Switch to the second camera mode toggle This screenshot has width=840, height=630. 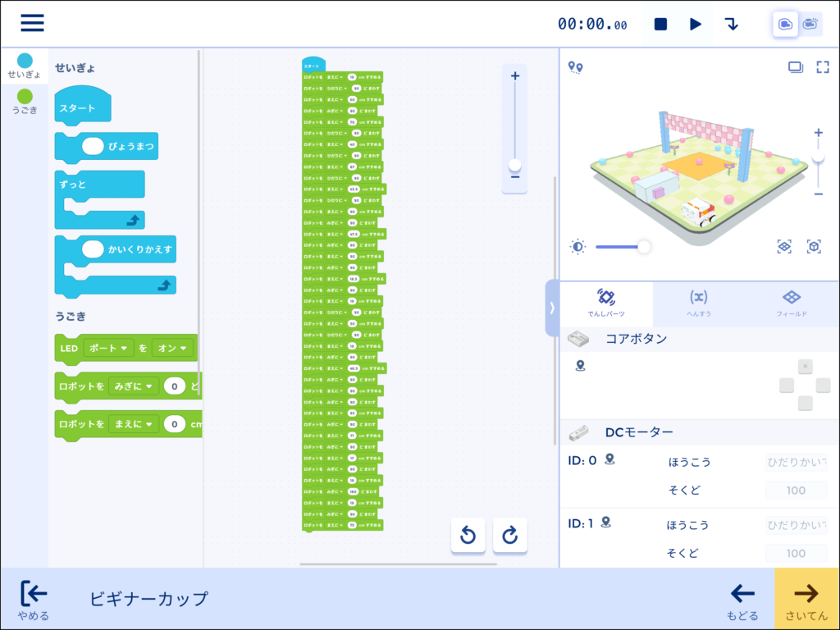pos(810,24)
